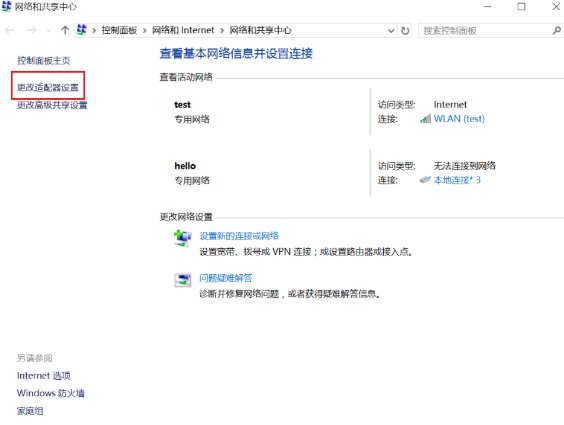The height and width of the screenshot is (425, 564).
Task: Click the search magnifier icon
Action: click(557, 31)
